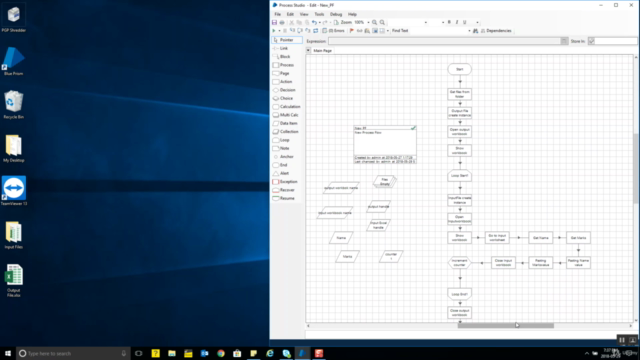The height and width of the screenshot is (360, 640).
Task: Click the Step Out debug icon
Action: pos(307,31)
